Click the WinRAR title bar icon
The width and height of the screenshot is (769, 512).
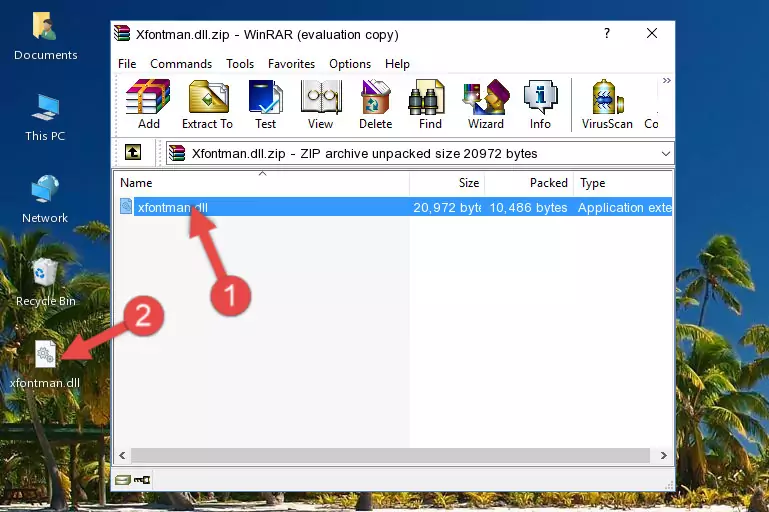tap(122, 33)
